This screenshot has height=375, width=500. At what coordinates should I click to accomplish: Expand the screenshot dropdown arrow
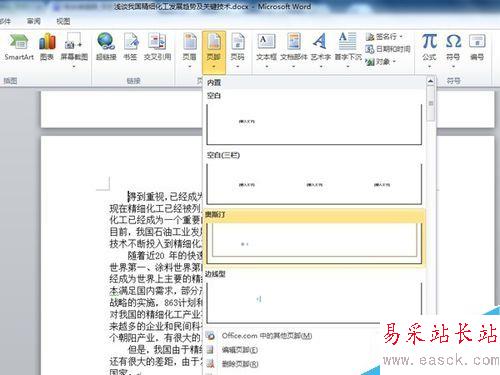pyautogui.click(x=74, y=67)
